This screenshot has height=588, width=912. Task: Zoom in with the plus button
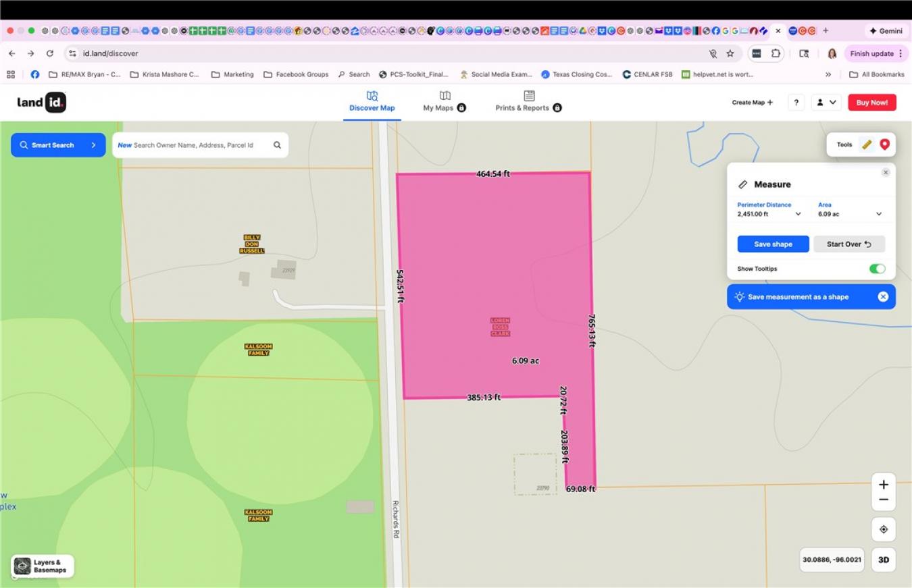click(x=883, y=485)
